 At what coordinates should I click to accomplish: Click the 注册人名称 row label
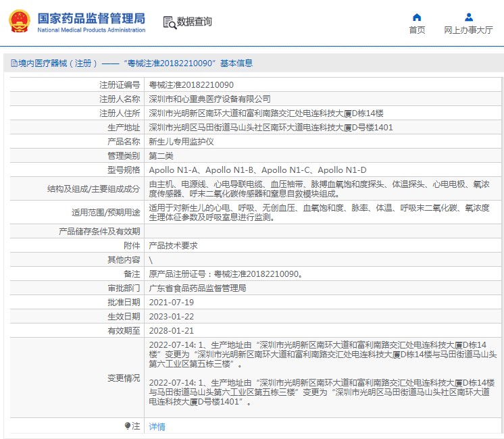coord(120,99)
